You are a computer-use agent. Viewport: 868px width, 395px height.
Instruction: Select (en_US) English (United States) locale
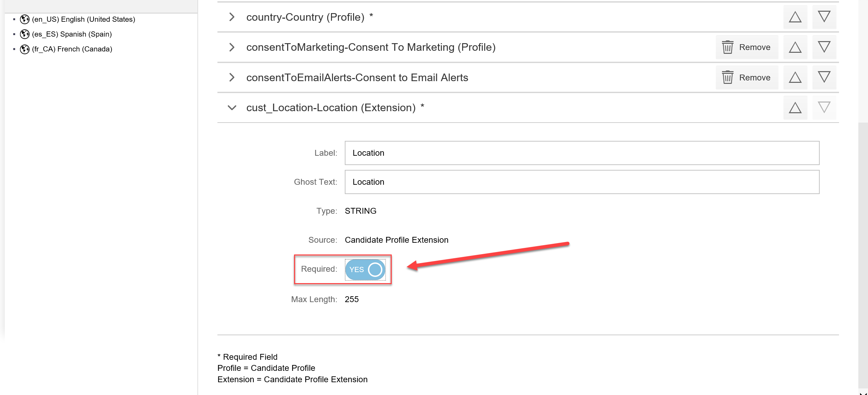pos(84,19)
